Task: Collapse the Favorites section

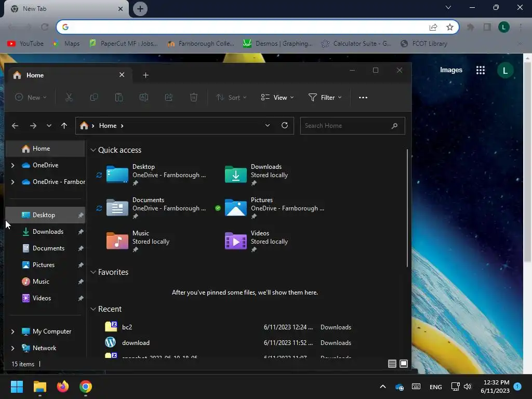Action: 93,272
